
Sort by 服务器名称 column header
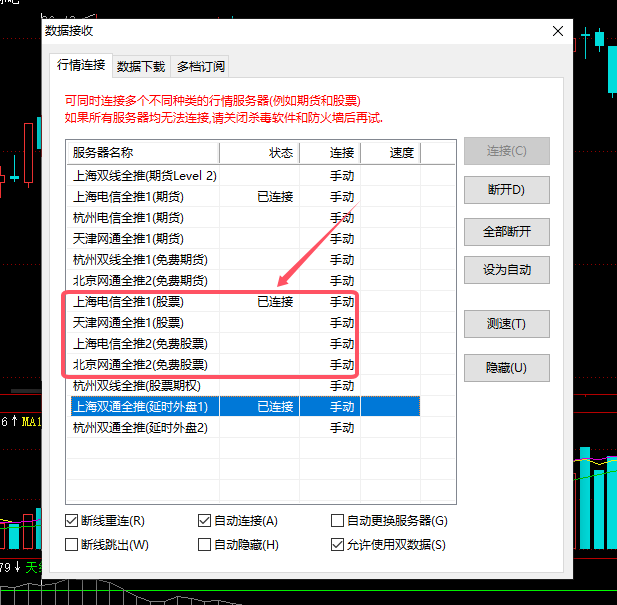click(143, 153)
